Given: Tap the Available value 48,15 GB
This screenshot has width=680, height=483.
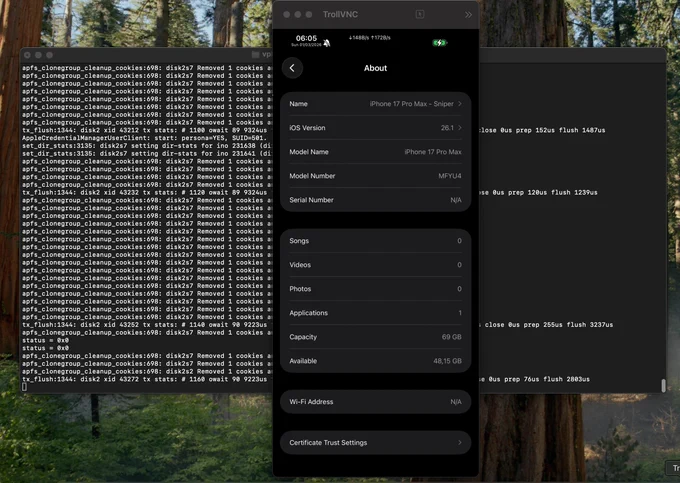Looking at the screenshot, I should (x=447, y=361).
